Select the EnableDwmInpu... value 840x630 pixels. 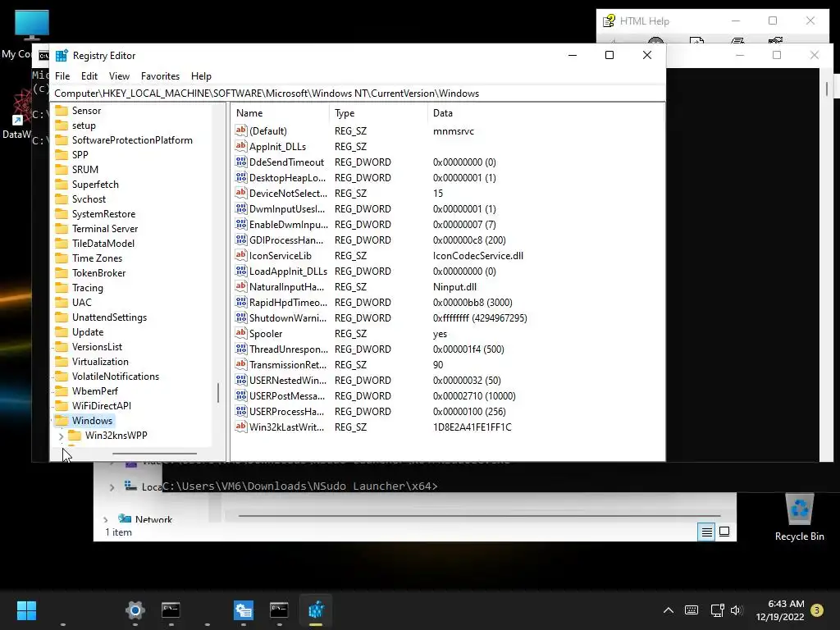(288, 225)
